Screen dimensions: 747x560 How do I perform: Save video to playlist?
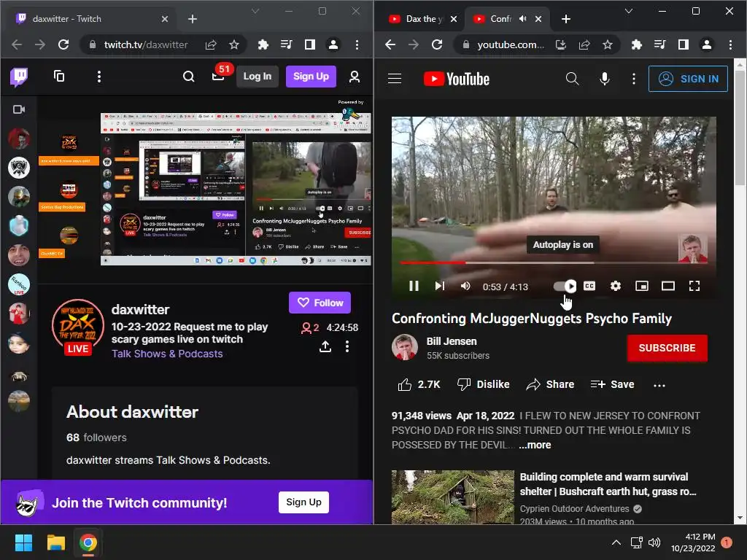(x=612, y=384)
